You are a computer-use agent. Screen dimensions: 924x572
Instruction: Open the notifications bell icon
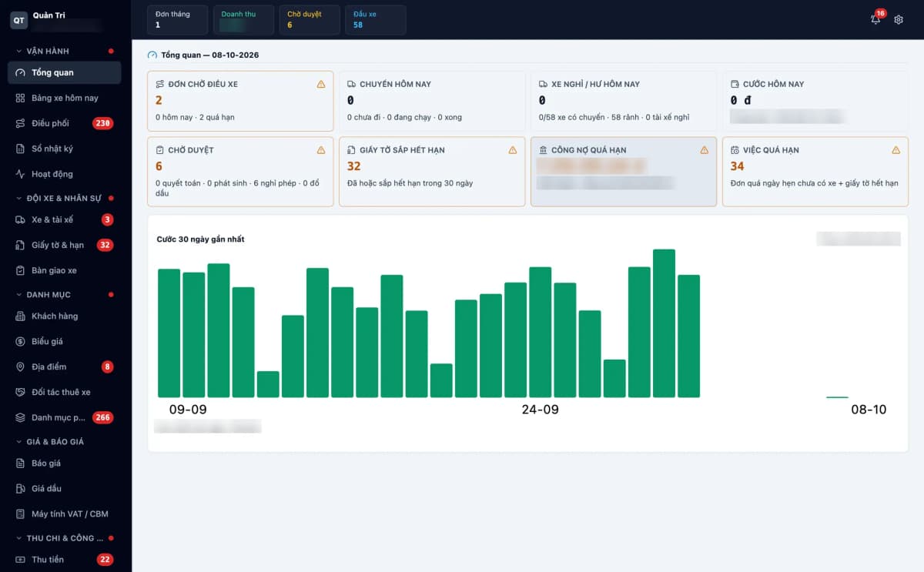click(875, 19)
